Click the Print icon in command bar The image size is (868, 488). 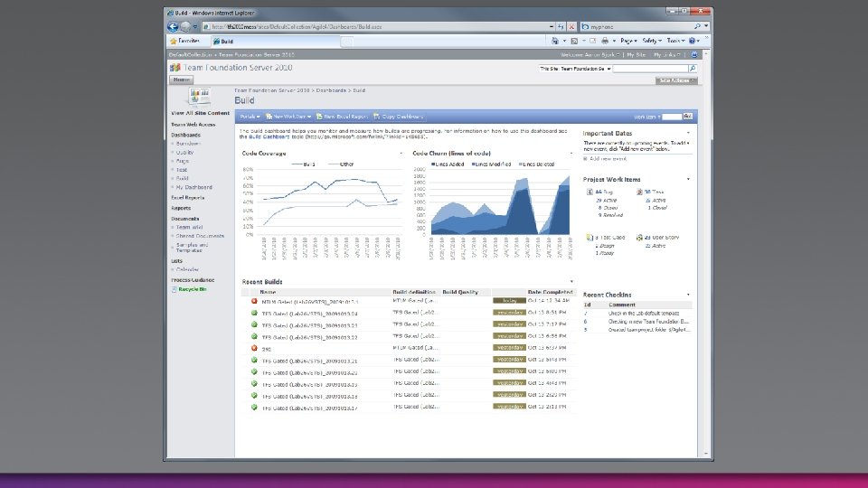(605, 41)
